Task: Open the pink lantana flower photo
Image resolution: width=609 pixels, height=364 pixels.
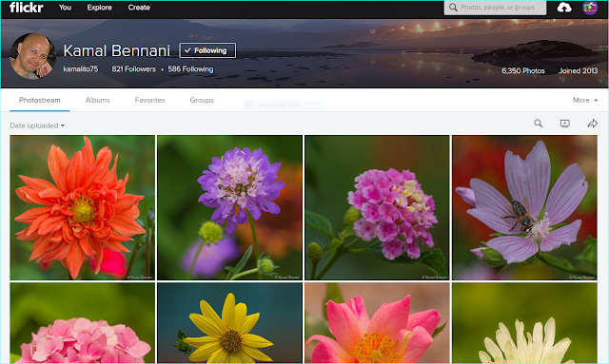Action: 377,207
